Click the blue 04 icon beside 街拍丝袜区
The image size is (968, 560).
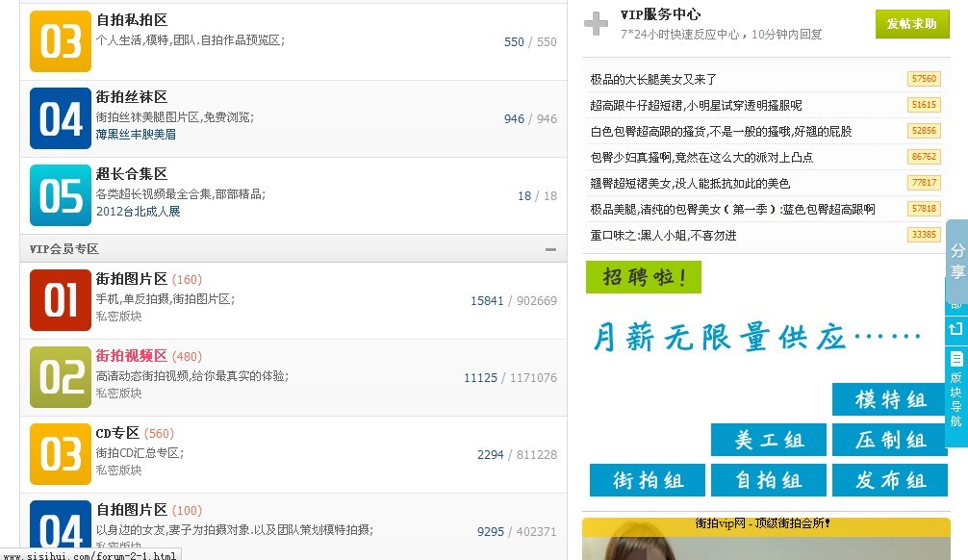(61, 118)
